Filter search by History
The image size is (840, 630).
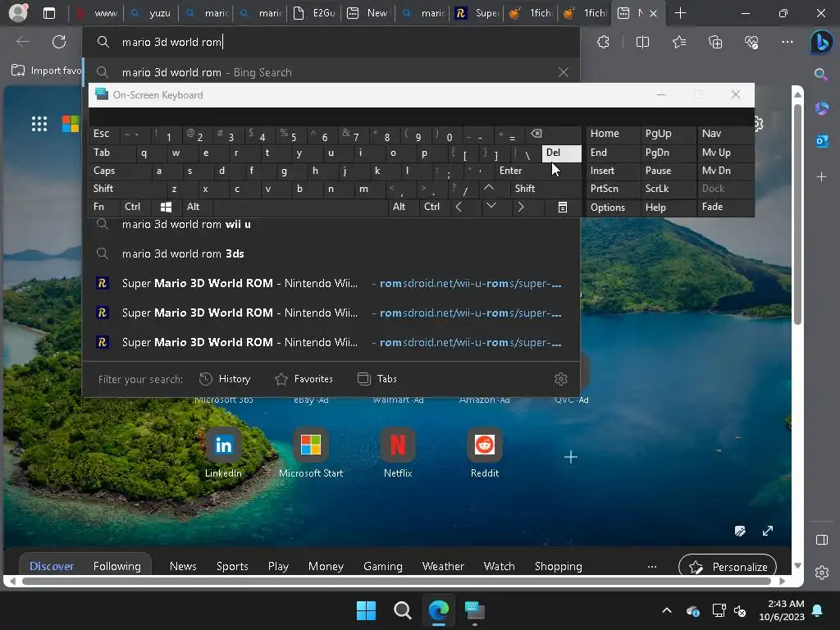[225, 379]
